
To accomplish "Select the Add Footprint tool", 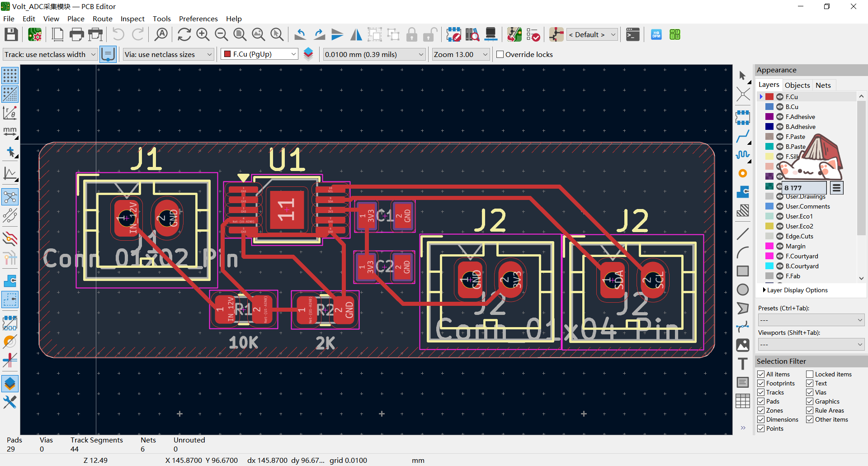I will click(x=743, y=118).
